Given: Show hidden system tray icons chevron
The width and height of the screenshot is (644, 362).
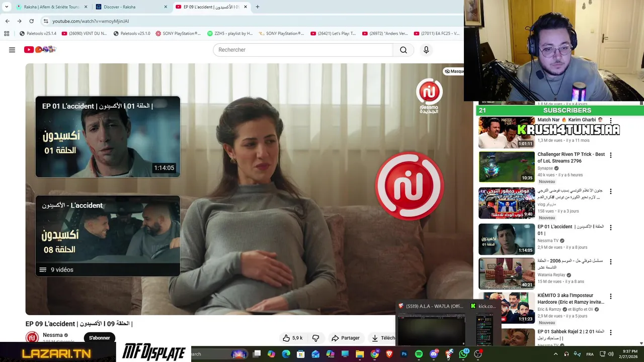Looking at the screenshot, I should (x=555, y=354).
